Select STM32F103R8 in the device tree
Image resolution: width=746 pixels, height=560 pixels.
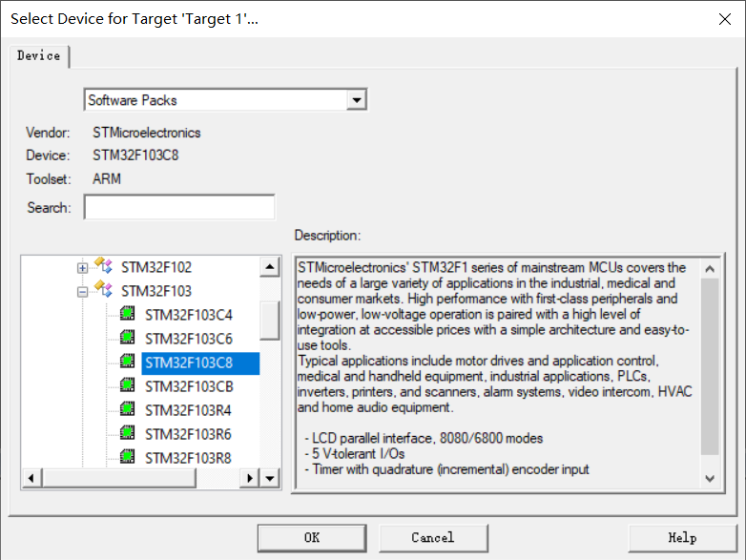pos(188,458)
